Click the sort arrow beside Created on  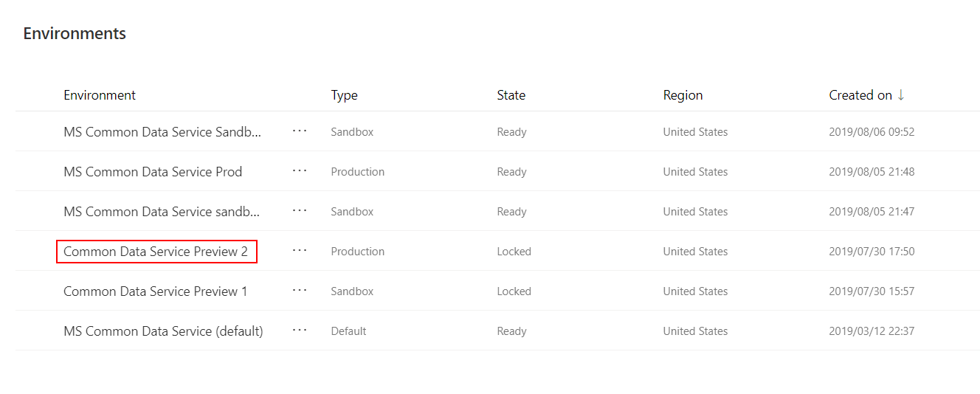901,94
